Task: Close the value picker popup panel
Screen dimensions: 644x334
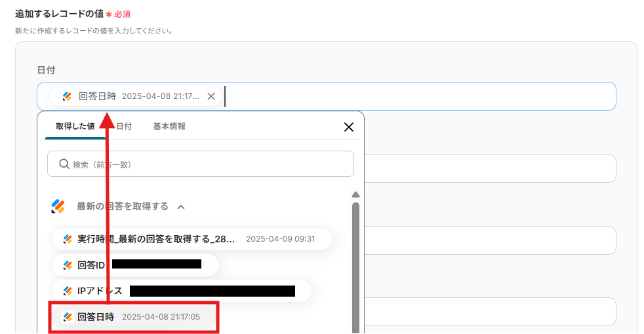Action: [x=349, y=127]
